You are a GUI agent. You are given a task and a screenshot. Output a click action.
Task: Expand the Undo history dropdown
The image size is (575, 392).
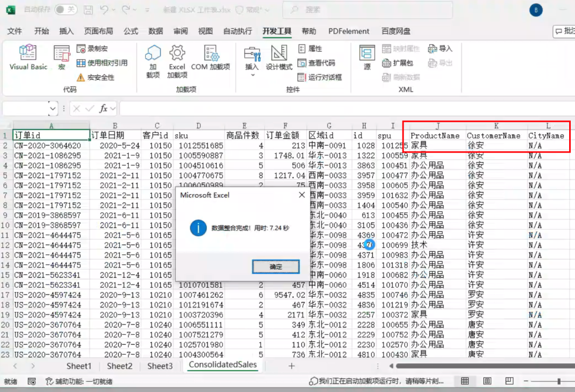pyautogui.click(x=113, y=10)
